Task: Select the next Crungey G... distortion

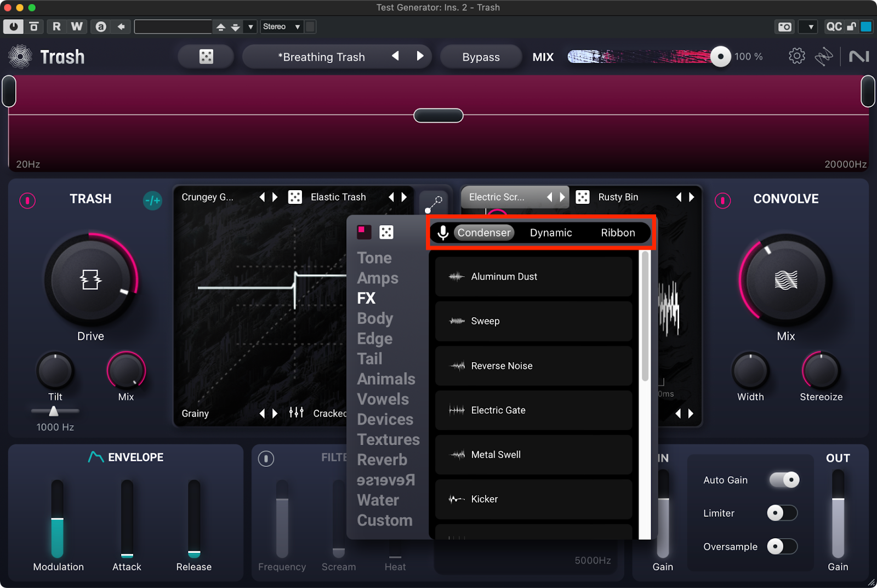Action: [275, 197]
